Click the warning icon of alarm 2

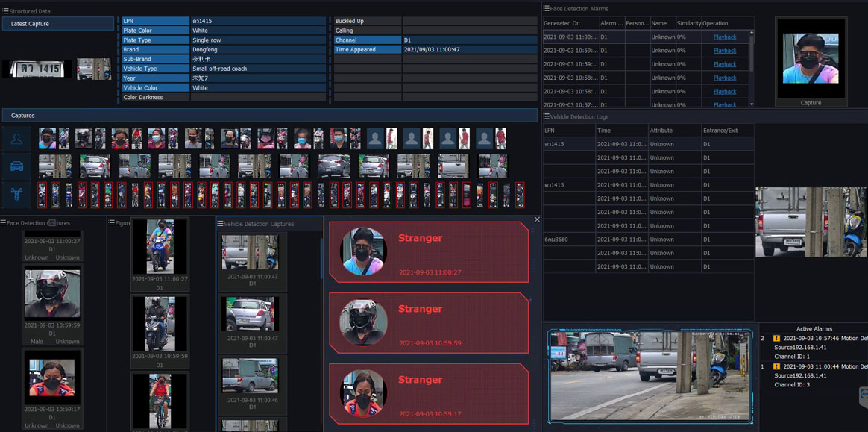776,339
